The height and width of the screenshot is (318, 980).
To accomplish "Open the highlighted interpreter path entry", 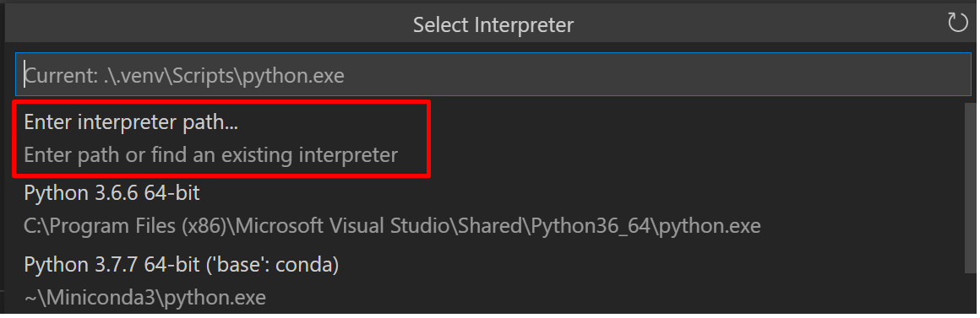I will (222, 138).
